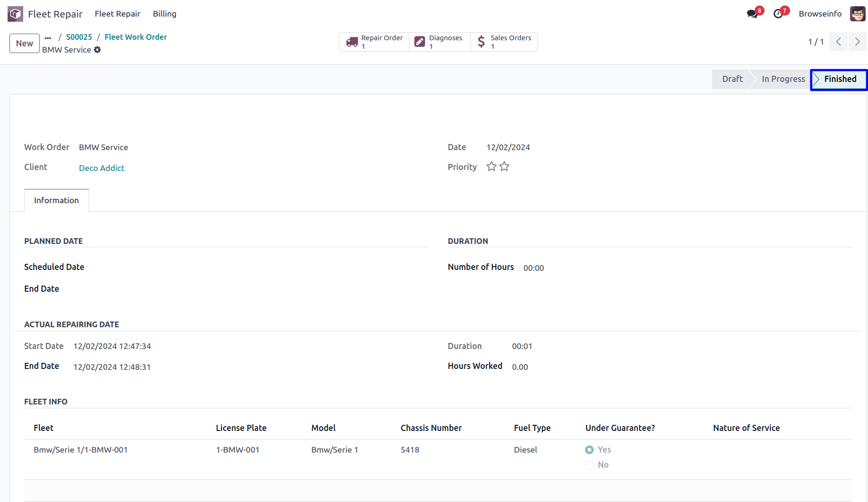Go to the next record arrow
Viewport: 868px width, 502px height.
click(858, 42)
